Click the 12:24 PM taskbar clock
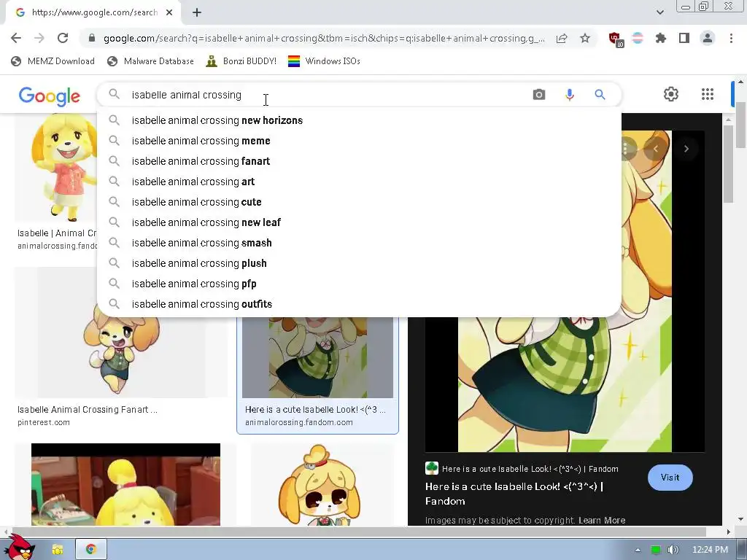The width and height of the screenshot is (747, 560). (710, 550)
